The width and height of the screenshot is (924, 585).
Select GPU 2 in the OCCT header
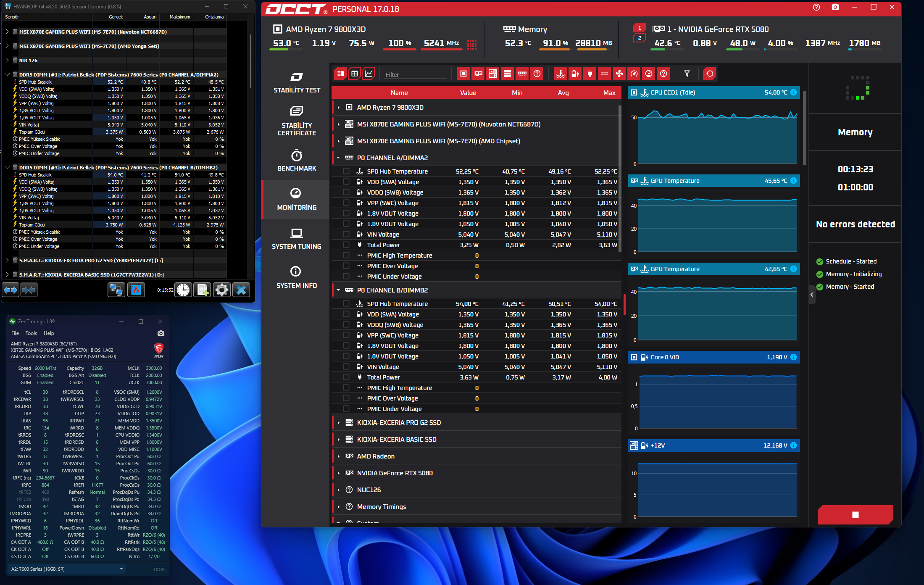640,38
